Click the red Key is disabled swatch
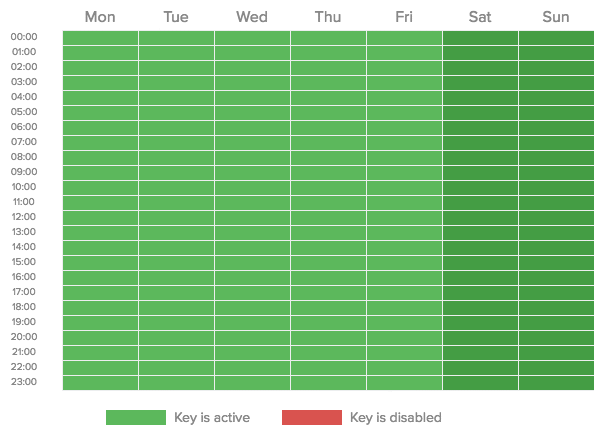The image size is (604, 435). (312, 418)
